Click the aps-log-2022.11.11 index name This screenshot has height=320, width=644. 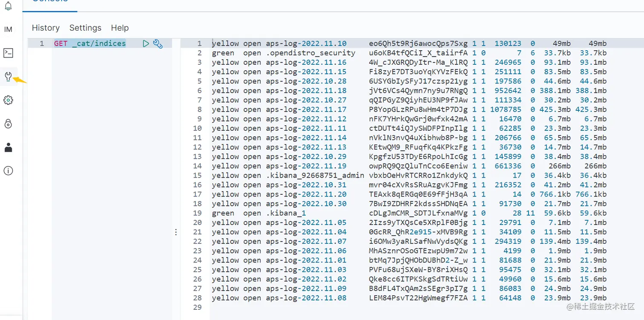[306, 128]
